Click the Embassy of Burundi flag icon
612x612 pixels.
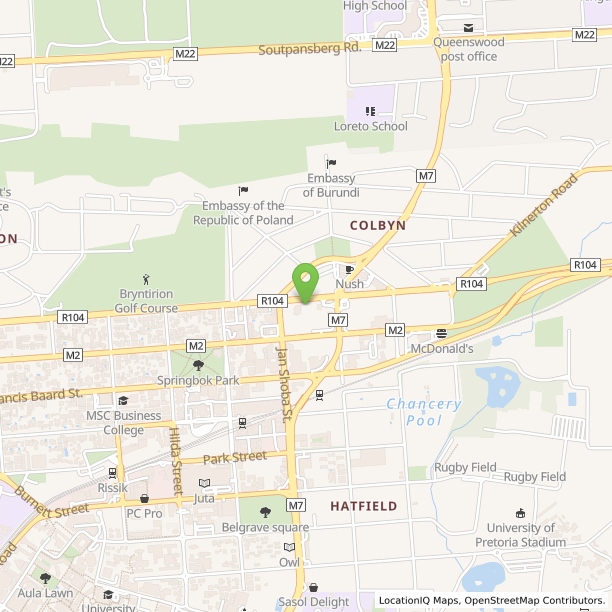click(331, 163)
